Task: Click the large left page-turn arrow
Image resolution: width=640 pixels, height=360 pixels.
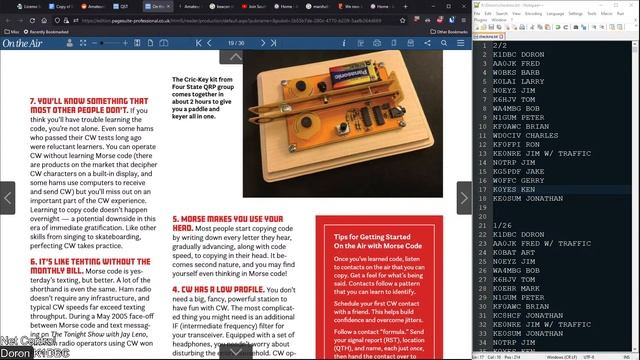Action: pyautogui.click(x=7, y=198)
